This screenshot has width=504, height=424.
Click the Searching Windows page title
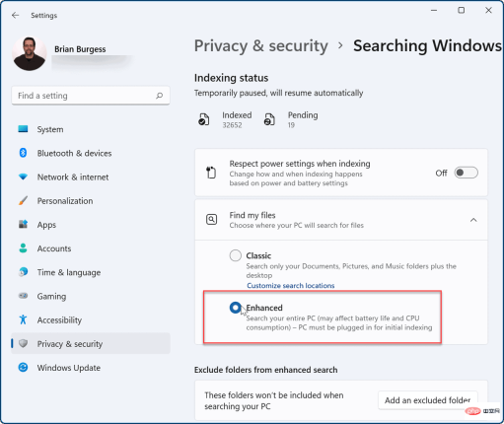pos(427,45)
